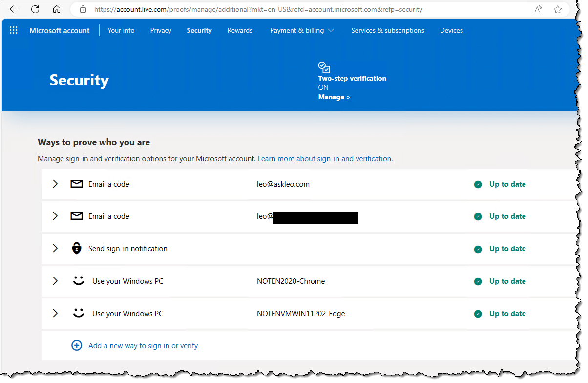Expand the leo@askleo.com Email a code row
The image size is (588, 383).
pyautogui.click(x=55, y=184)
